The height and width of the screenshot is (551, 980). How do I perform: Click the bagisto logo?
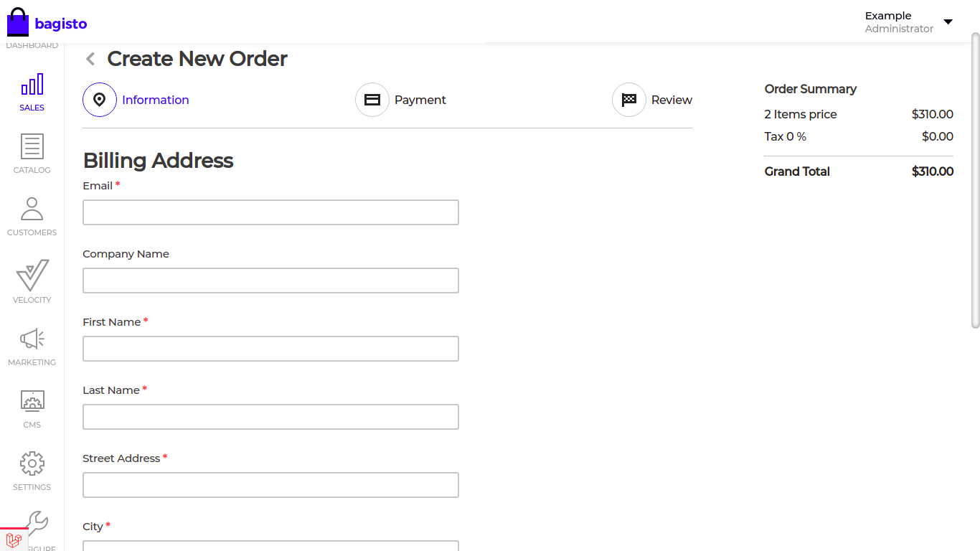pyautogui.click(x=46, y=22)
